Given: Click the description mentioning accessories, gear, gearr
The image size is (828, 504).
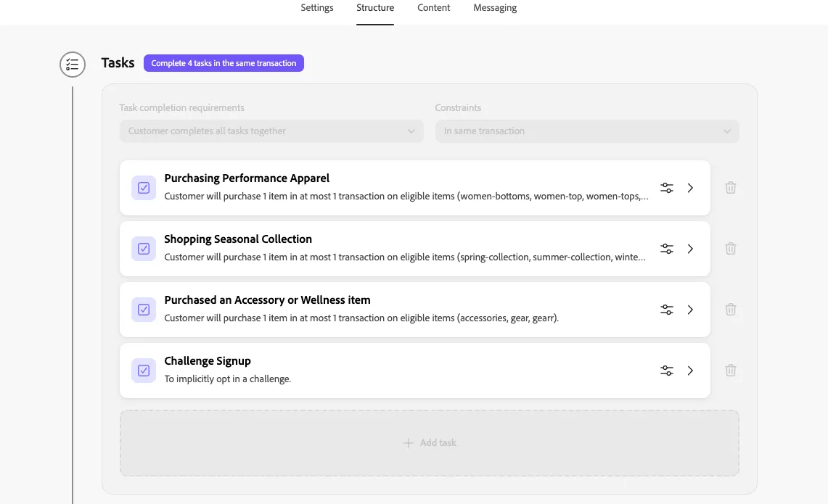Looking at the screenshot, I should pyautogui.click(x=361, y=318).
